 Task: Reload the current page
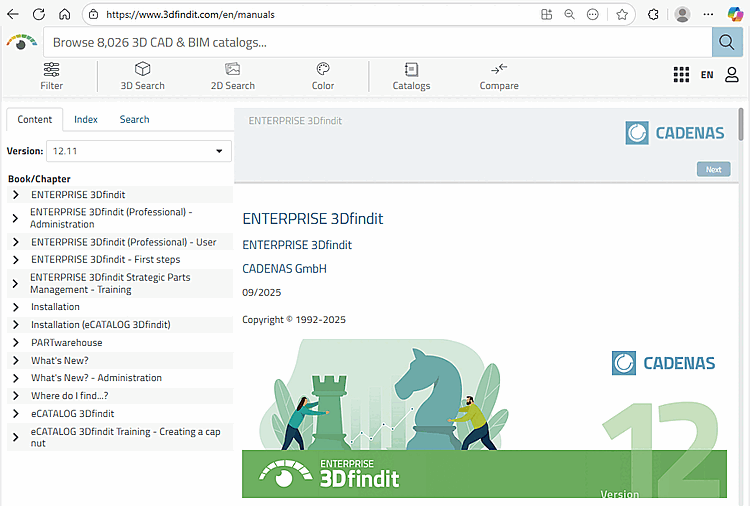[x=39, y=14]
